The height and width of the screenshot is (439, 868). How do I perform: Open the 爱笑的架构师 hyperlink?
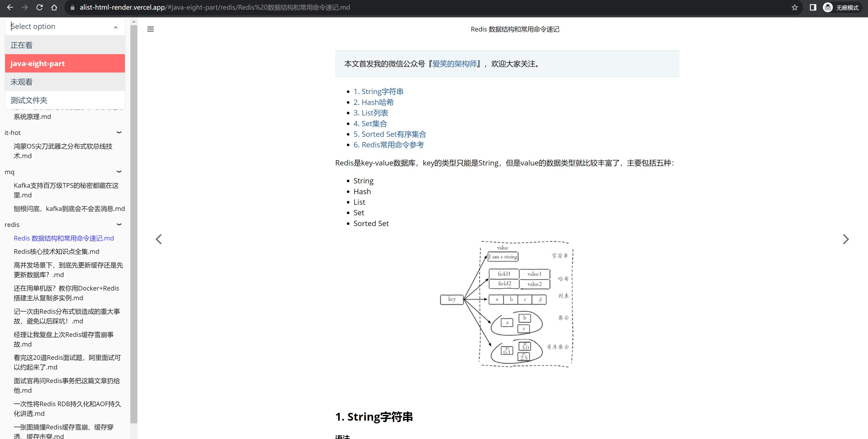[454, 64]
